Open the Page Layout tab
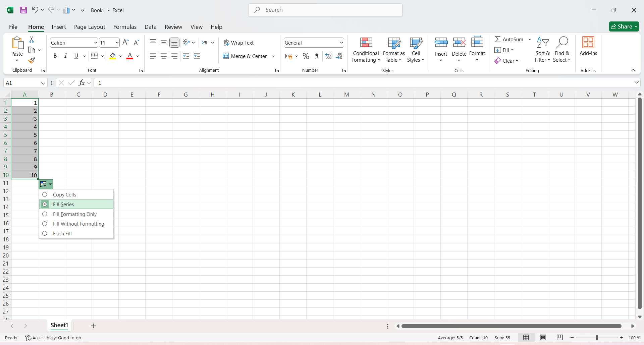 point(90,27)
